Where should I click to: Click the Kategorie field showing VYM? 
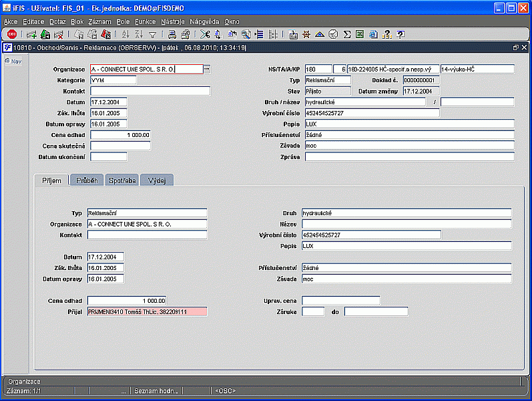tap(113, 80)
